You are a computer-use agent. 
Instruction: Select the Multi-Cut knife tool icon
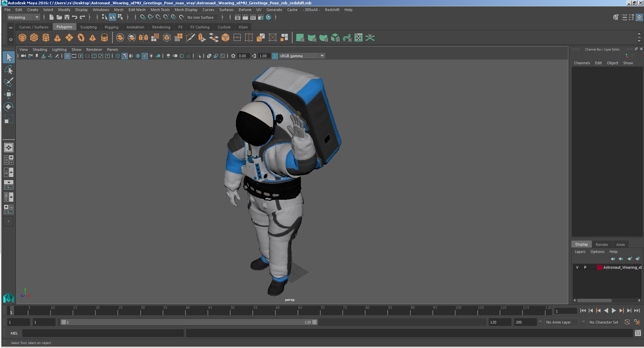click(190, 38)
